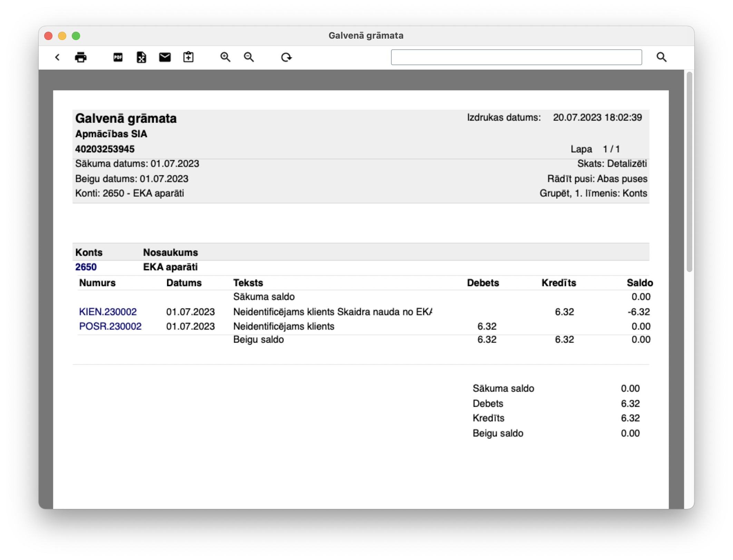Viewport: 733px width, 560px height.
Task: Select saldo value -6.32
Action: pyautogui.click(x=639, y=312)
